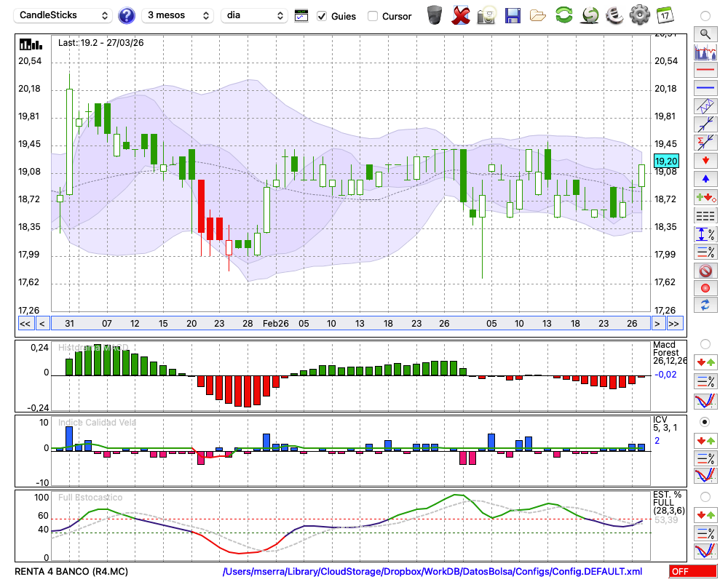This screenshot has height=582, width=728.
Task: Click the euro currency icon
Action: pyautogui.click(x=615, y=15)
